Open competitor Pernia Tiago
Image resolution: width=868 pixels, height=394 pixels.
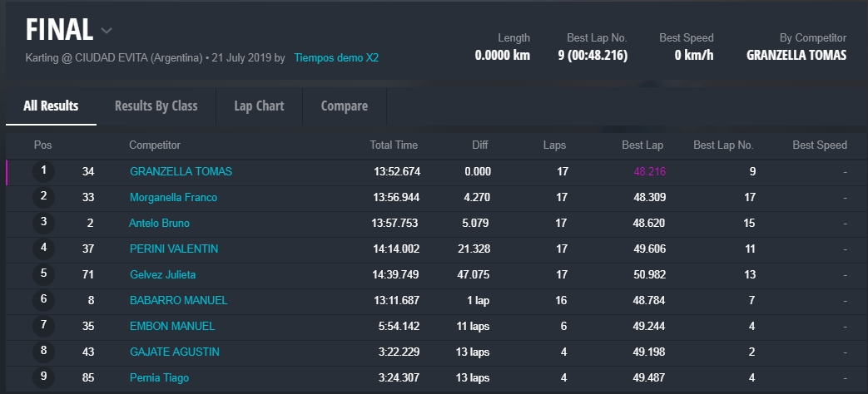(159, 377)
